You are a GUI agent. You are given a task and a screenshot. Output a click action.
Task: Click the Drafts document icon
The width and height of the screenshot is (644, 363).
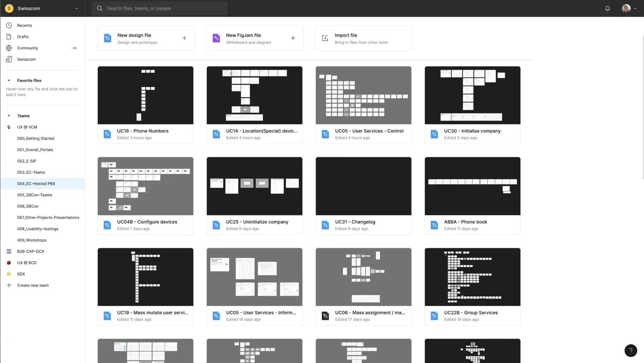pyautogui.click(x=9, y=36)
